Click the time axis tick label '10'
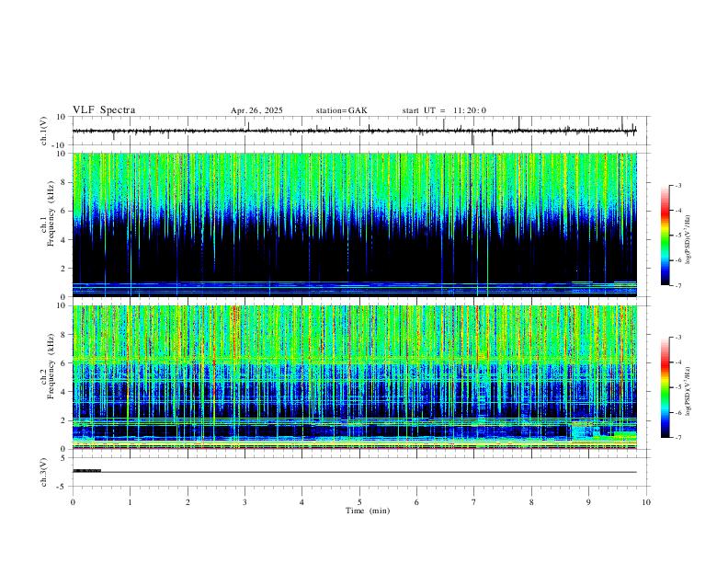The width and height of the screenshot is (728, 563). [646, 502]
